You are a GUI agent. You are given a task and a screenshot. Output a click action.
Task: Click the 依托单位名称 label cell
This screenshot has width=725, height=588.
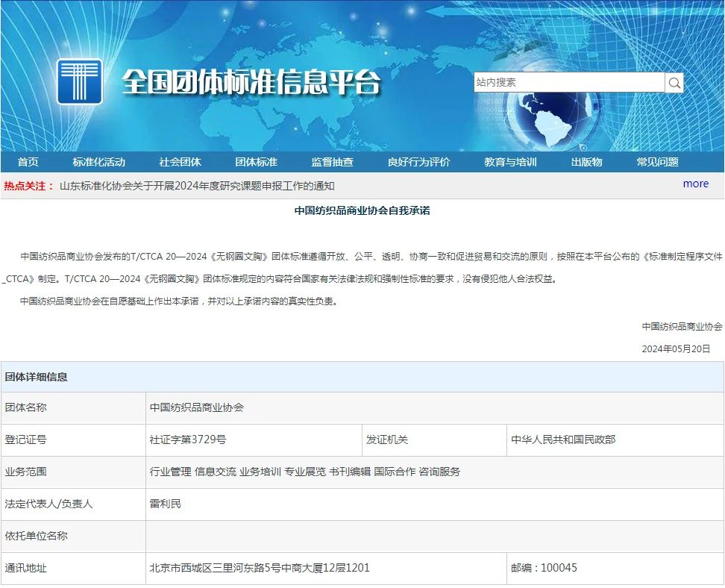tap(73, 536)
